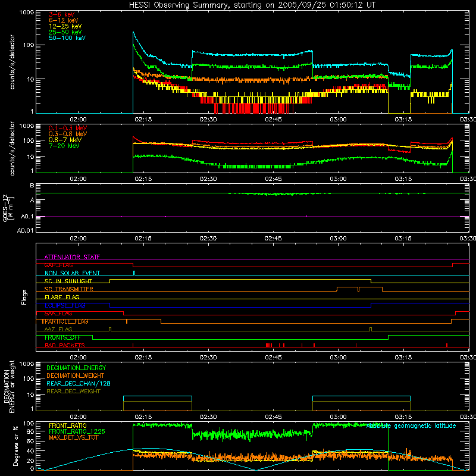Click the NON_SOLAR_EVENT flag spike

click(134, 273)
